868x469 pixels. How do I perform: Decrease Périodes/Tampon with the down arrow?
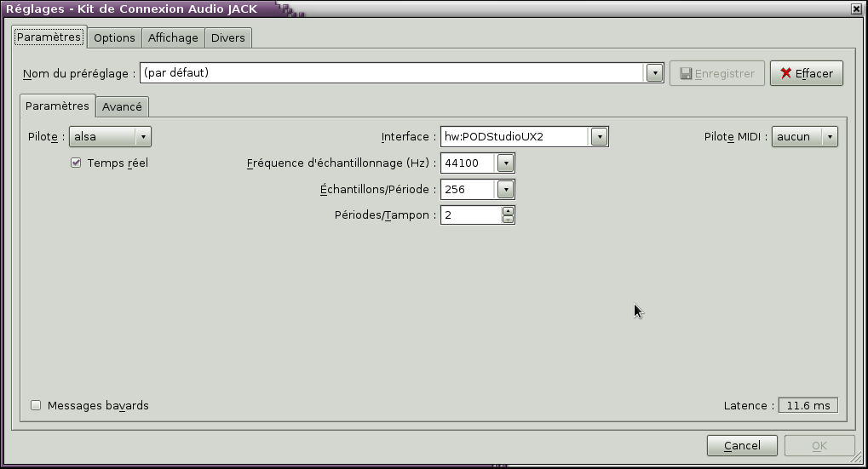point(508,220)
